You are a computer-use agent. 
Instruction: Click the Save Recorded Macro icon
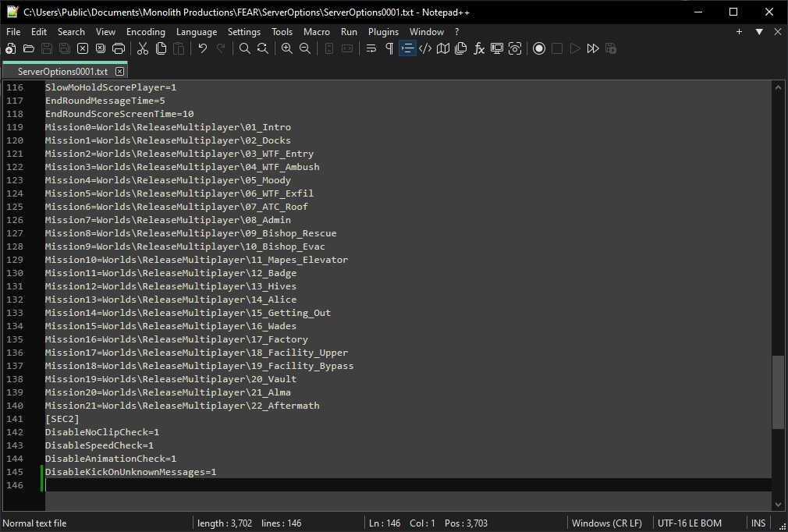click(x=611, y=48)
